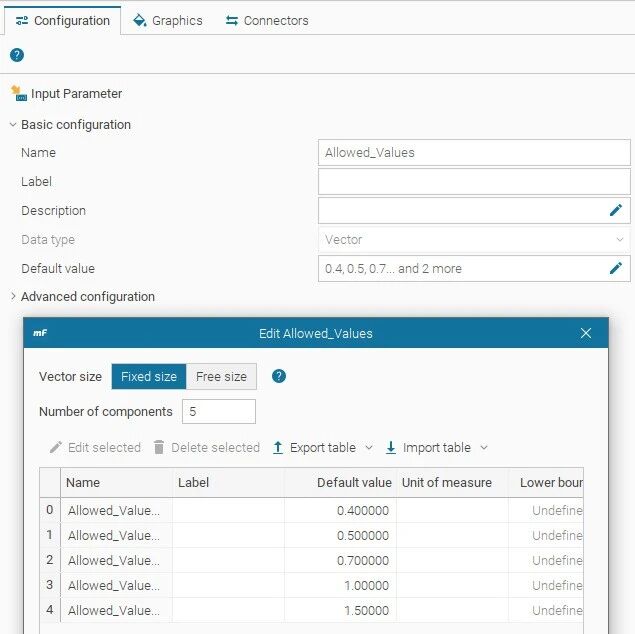Screen dimensions: 635x634
Task: Open the Data type Vector dropdown
Action: [474, 240]
